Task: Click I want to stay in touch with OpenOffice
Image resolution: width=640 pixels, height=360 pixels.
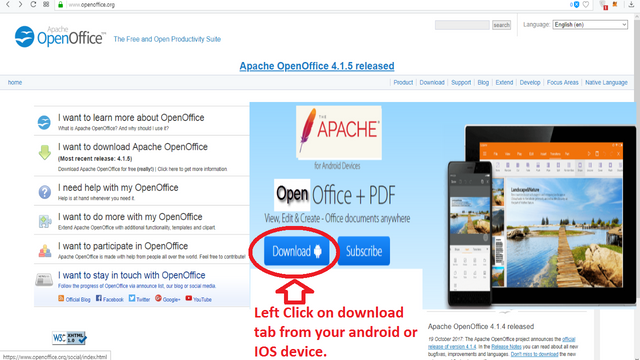Action: click(131, 275)
